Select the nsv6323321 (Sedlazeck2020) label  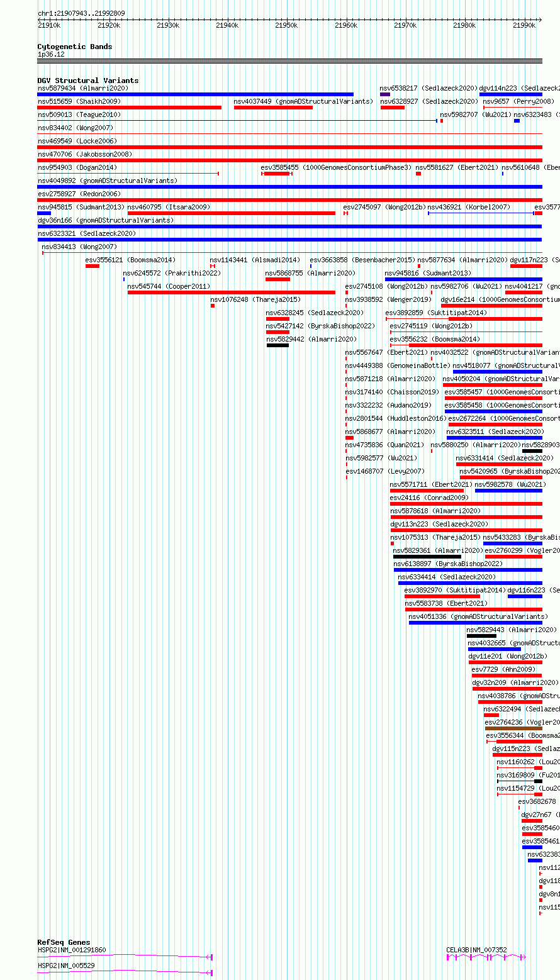pyautogui.click(x=86, y=233)
